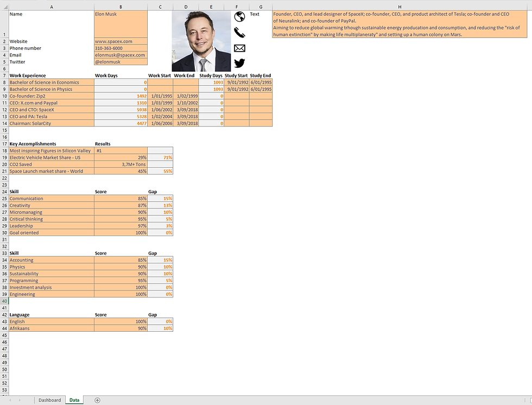
Task: Select Space Launch market share - World cell
Action: click(x=52, y=172)
